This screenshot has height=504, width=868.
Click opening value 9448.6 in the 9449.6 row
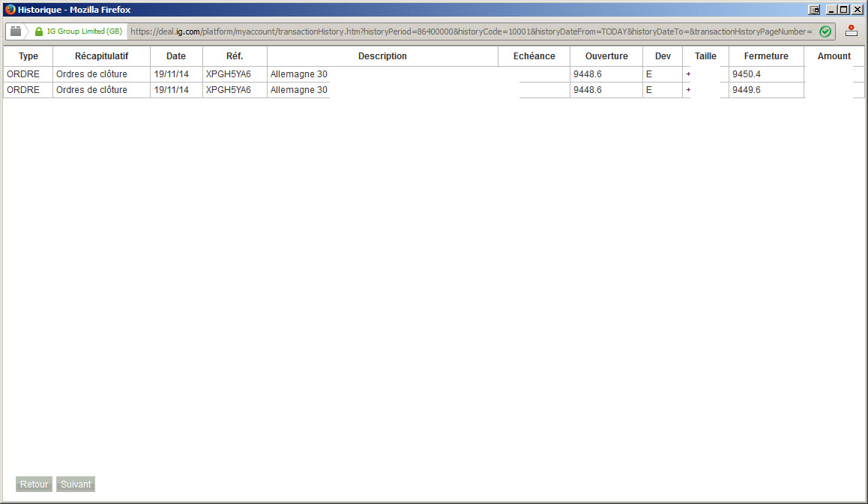pyautogui.click(x=588, y=90)
